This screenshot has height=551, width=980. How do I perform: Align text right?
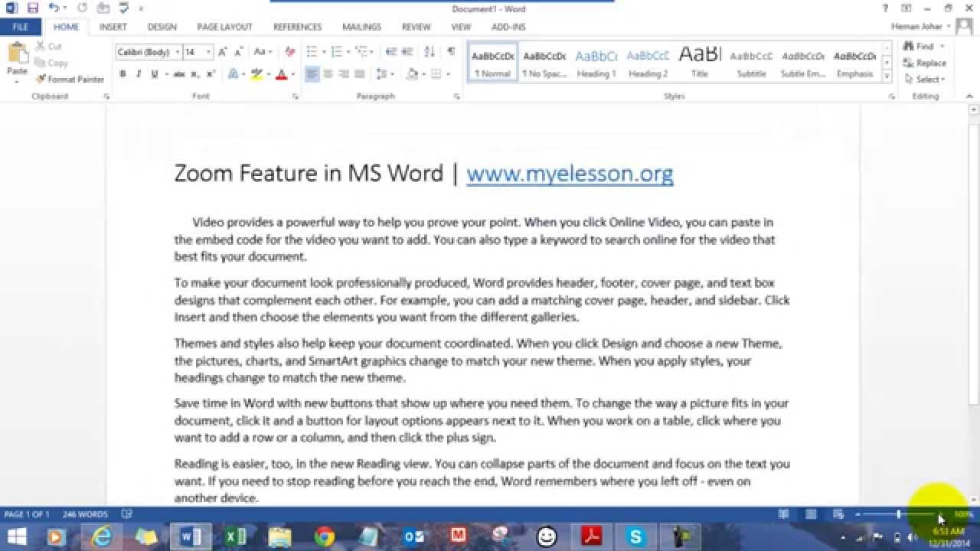point(344,74)
